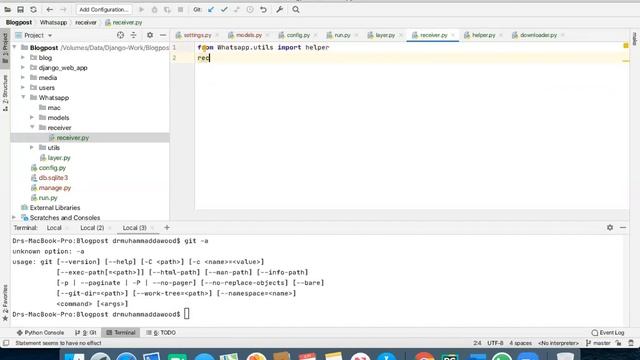The height and width of the screenshot is (360, 640).
Task: Open Search Everywhere magnifier icon
Action: 296,9
